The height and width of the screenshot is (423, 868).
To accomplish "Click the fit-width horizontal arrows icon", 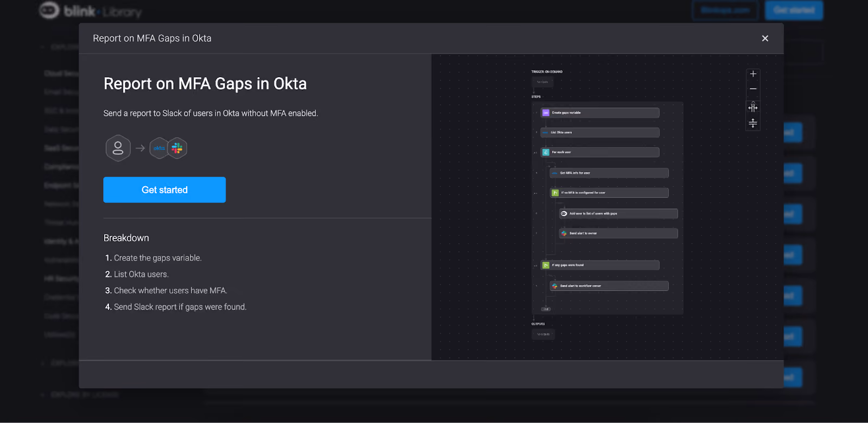I will coord(753,108).
